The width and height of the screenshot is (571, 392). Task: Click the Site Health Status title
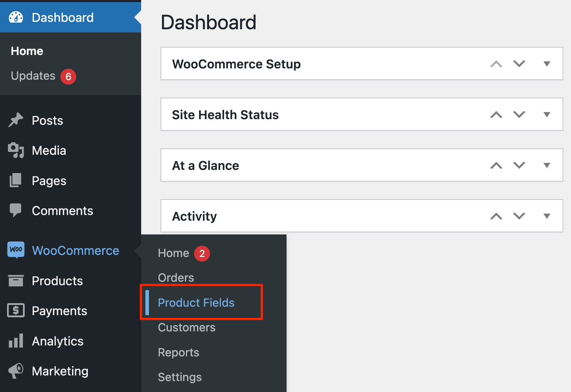pos(225,115)
